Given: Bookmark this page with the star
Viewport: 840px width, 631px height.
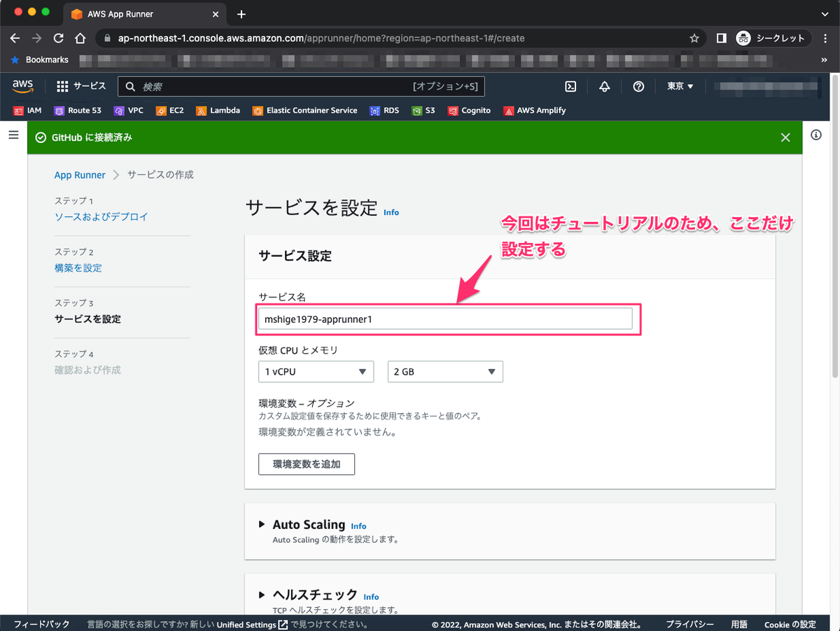Looking at the screenshot, I should pos(694,38).
